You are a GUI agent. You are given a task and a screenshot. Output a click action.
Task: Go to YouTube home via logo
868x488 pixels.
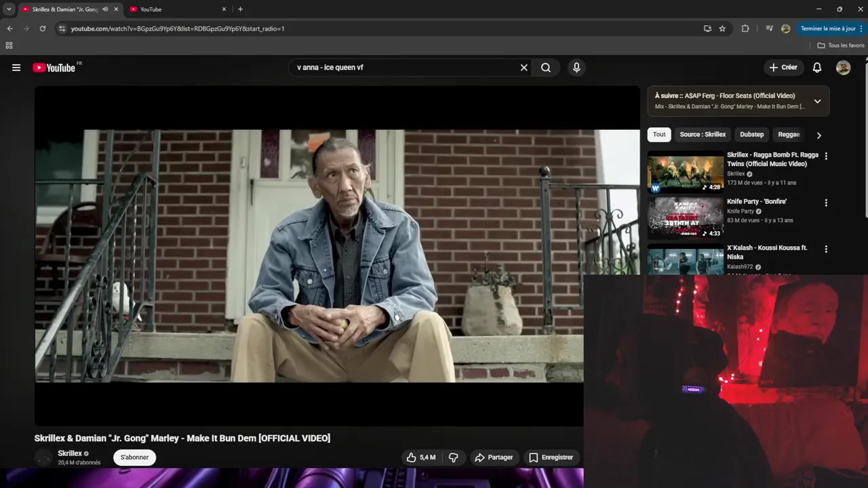[54, 68]
